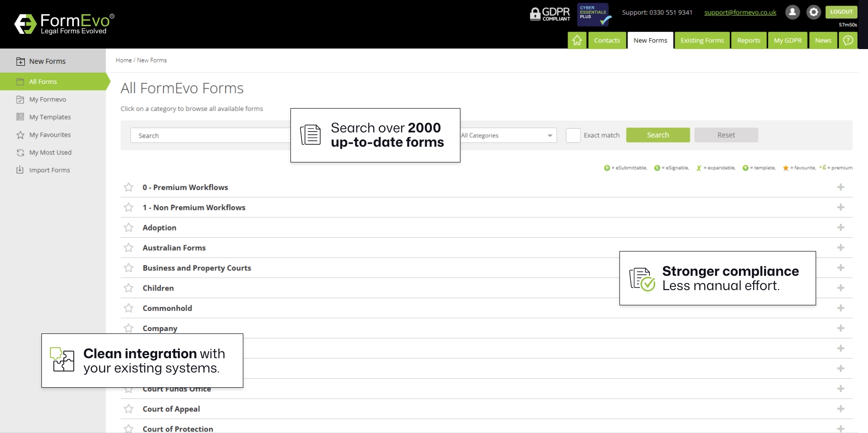Open the user profile icon

click(x=792, y=12)
